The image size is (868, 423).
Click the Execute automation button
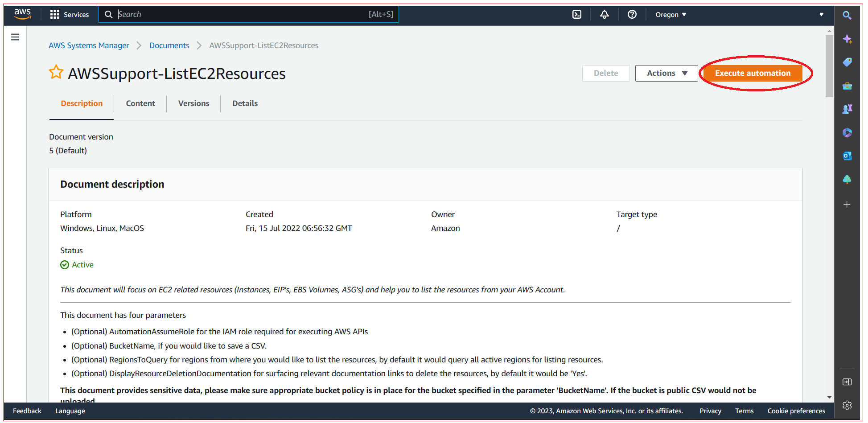tap(753, 73)
